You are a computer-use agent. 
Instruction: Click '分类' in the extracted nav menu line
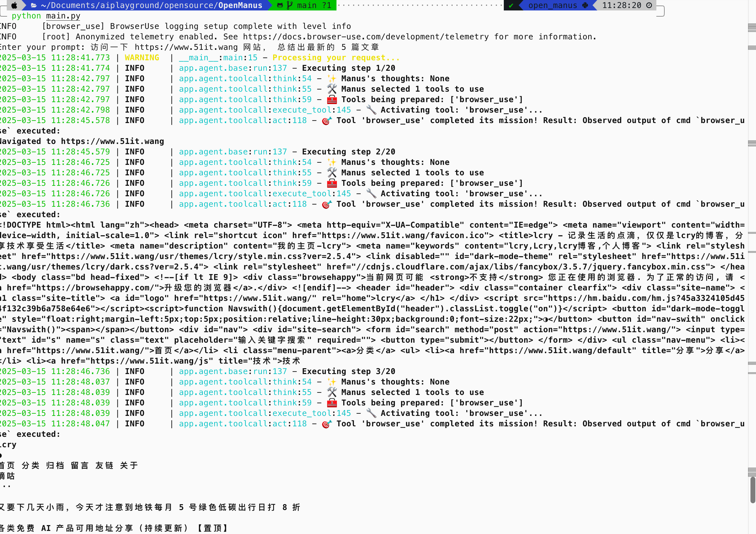click(31, 465)
